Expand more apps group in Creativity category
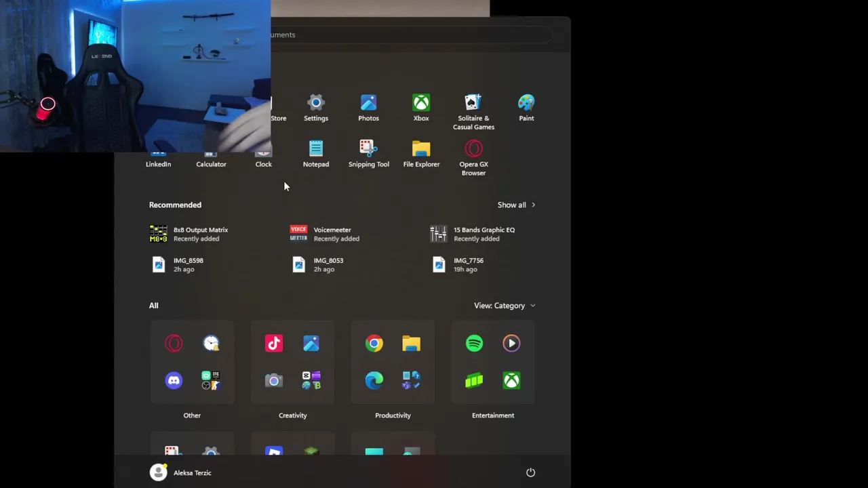 (311, 381)
